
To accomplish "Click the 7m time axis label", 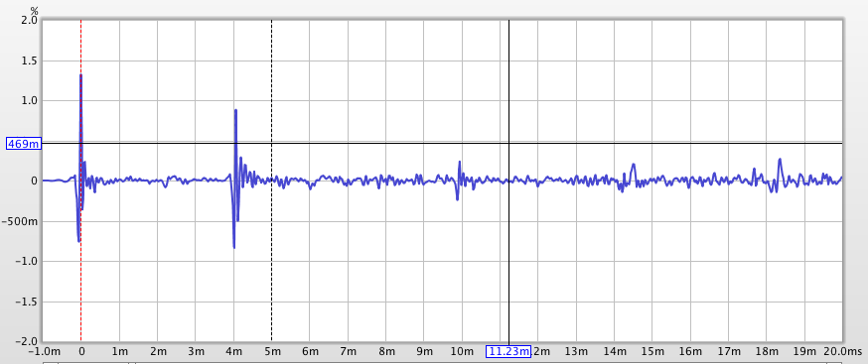I will point(349,352).
